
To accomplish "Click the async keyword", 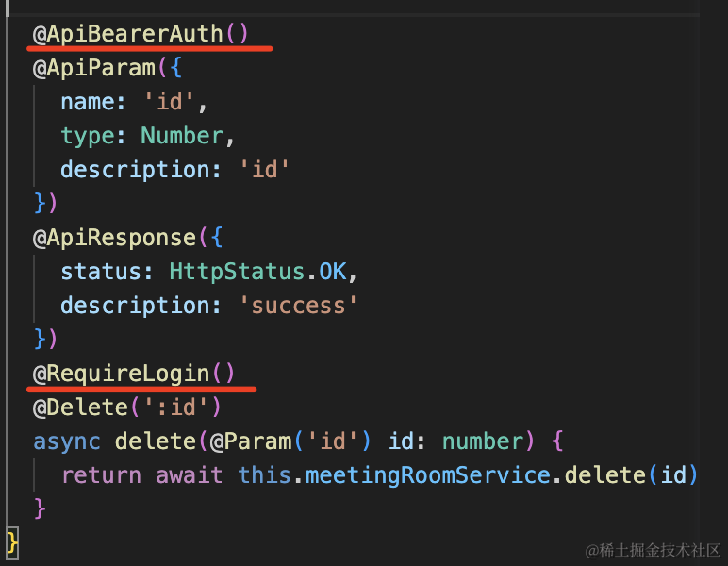I will [67, 441].
